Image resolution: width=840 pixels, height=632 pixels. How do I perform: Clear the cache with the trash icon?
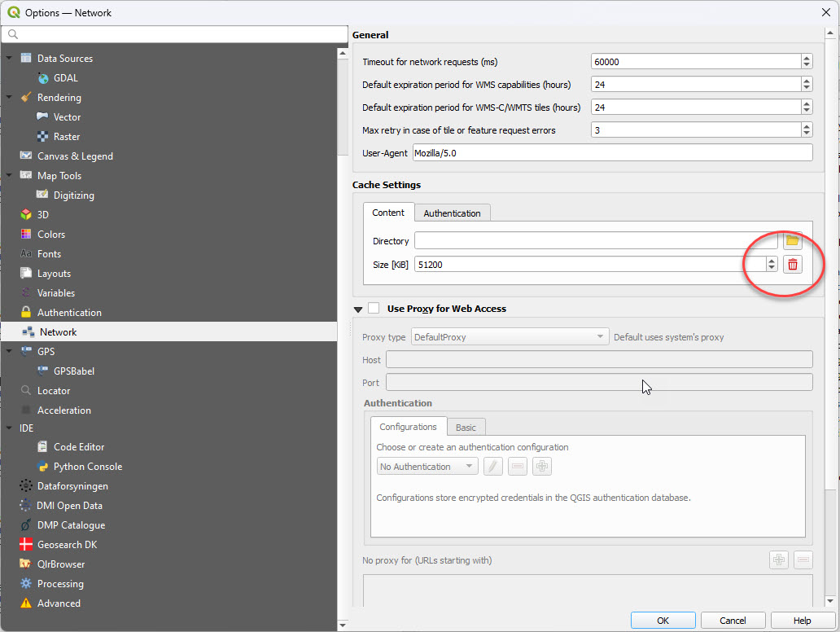coord(793,264)
